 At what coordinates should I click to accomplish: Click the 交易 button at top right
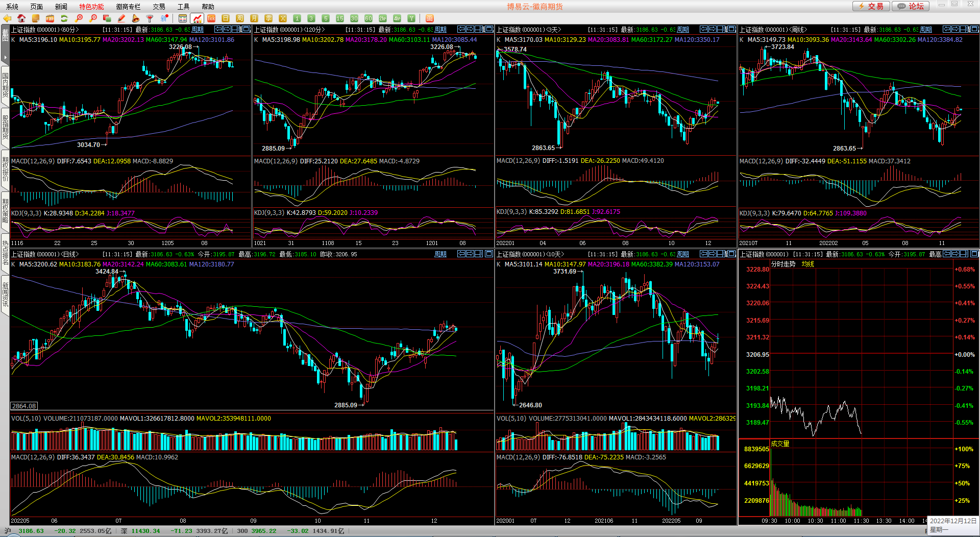(871, 6)
